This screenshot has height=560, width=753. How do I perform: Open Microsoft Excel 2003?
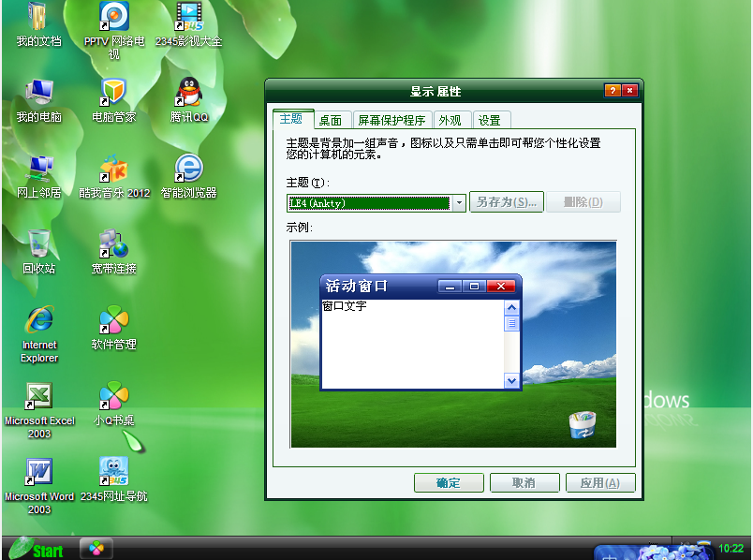click(x=37, y=396)
